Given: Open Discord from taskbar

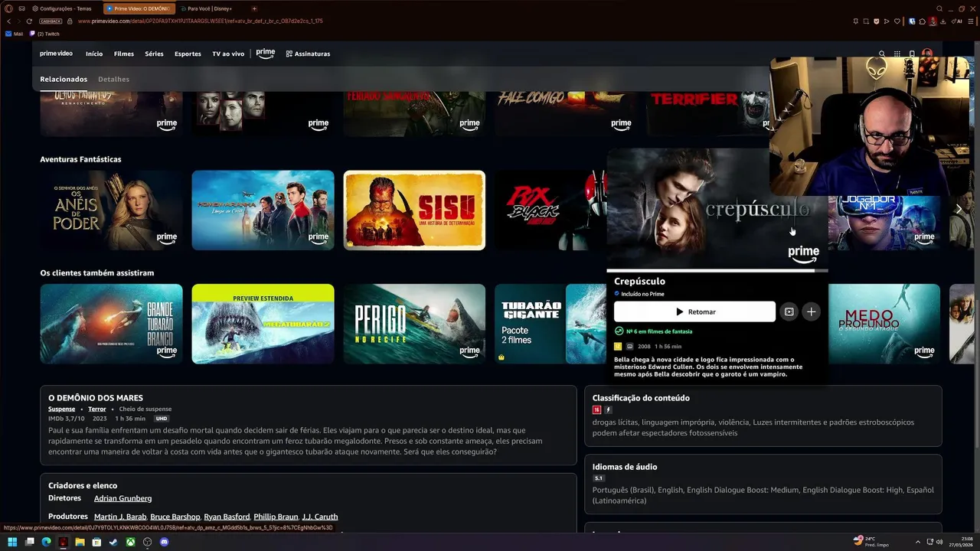Looking at the screenshot, I should point(164,542).
